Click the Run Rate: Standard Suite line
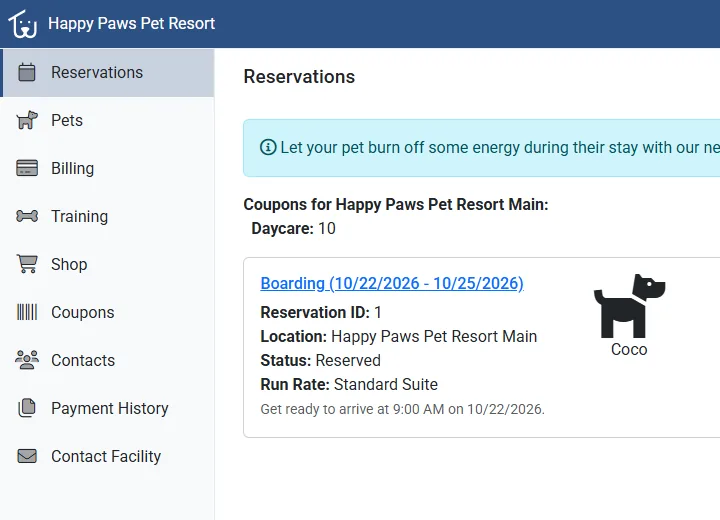Screen dimensions: 720x520 pos(349,384)
